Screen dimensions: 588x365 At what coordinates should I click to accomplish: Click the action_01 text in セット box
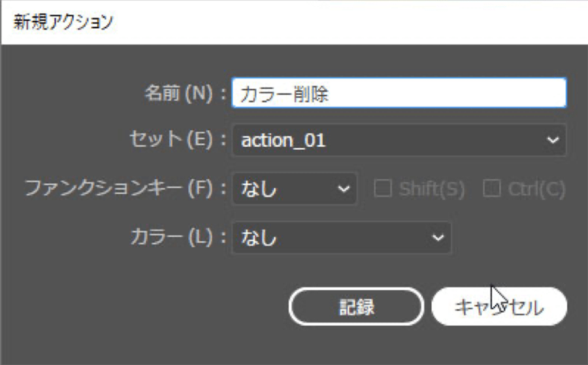click(x=283, y=140)
